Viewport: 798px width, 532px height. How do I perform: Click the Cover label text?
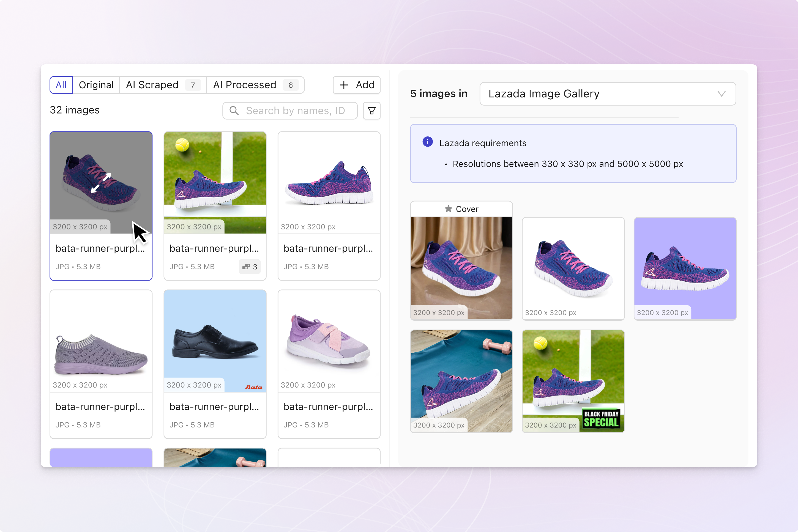point(467,209)
